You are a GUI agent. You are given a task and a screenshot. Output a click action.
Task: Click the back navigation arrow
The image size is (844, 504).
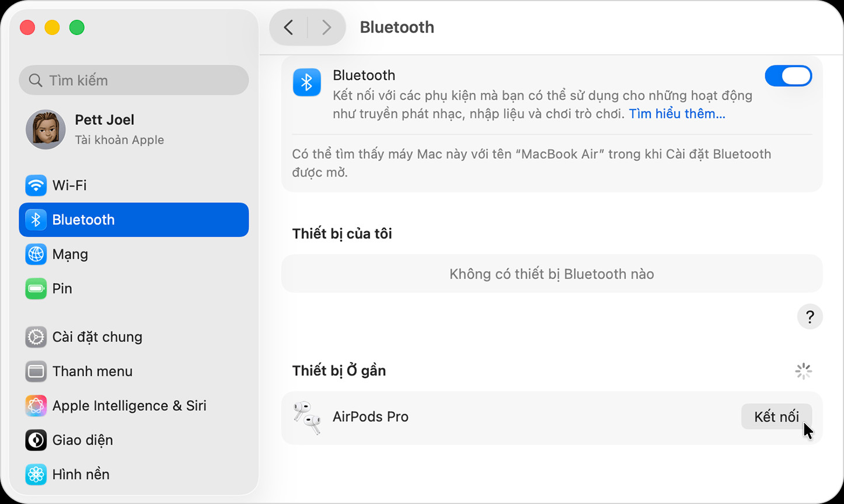[287, 27]
